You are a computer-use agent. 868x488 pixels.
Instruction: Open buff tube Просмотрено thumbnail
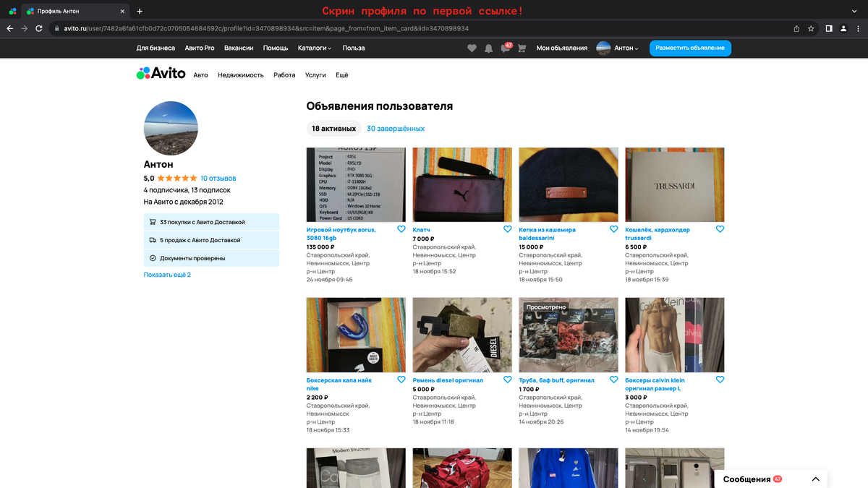coord(569,335)
